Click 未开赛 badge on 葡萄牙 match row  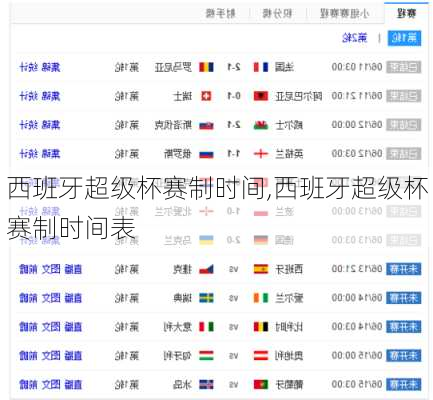(404, 385)
